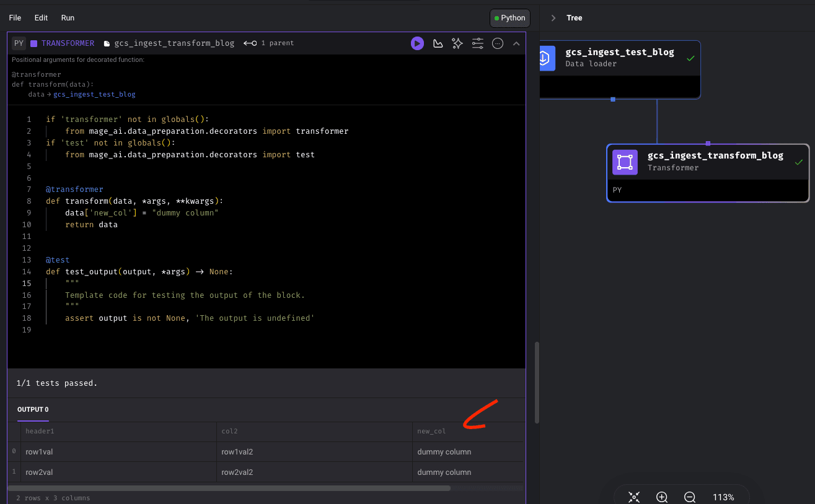815x504 pixels.
Task: Open block settings sliders icon
Action: click(477, 43)
